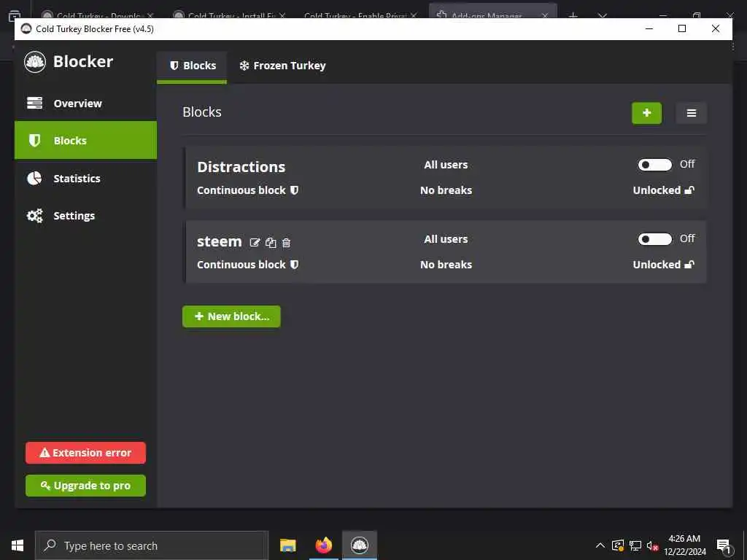Click No breaks in steem row
The width and height of the screenshot is (747, 560).
(446, 265)
